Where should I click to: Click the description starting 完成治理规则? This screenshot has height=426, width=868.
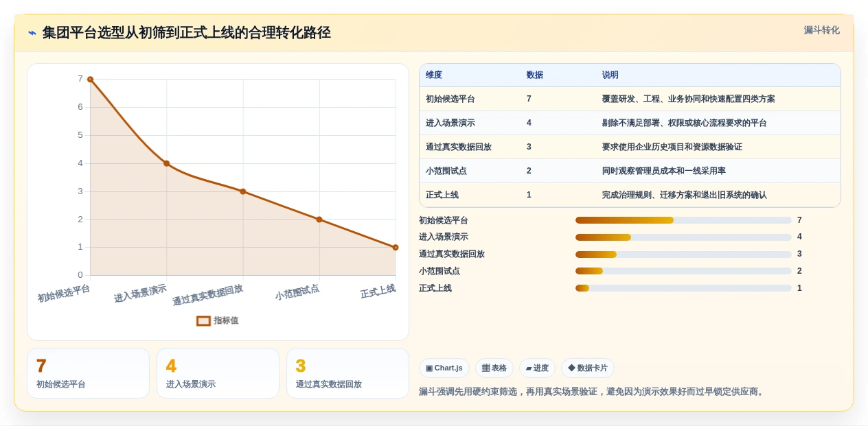(x=685, y=195)
